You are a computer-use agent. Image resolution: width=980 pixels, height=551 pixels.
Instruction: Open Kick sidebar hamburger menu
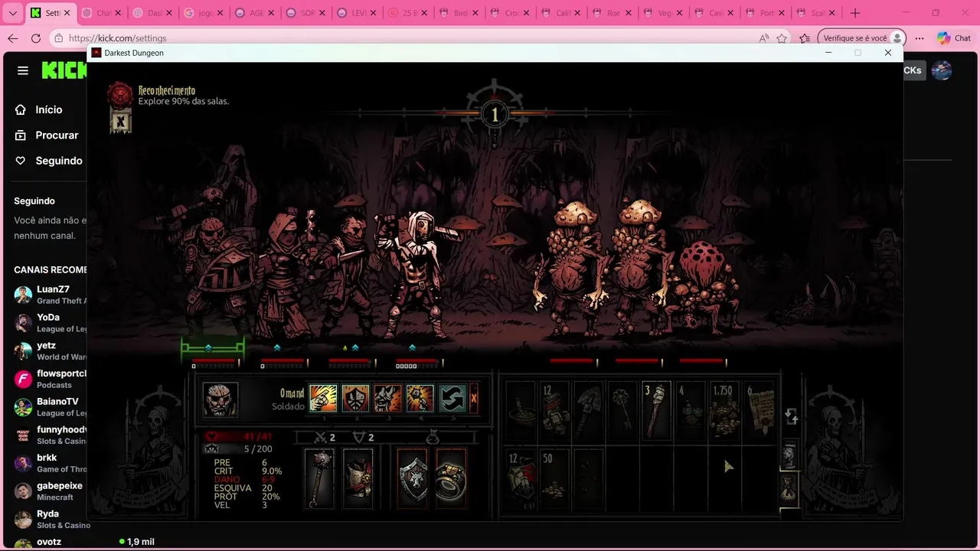[x=23, y=70]
